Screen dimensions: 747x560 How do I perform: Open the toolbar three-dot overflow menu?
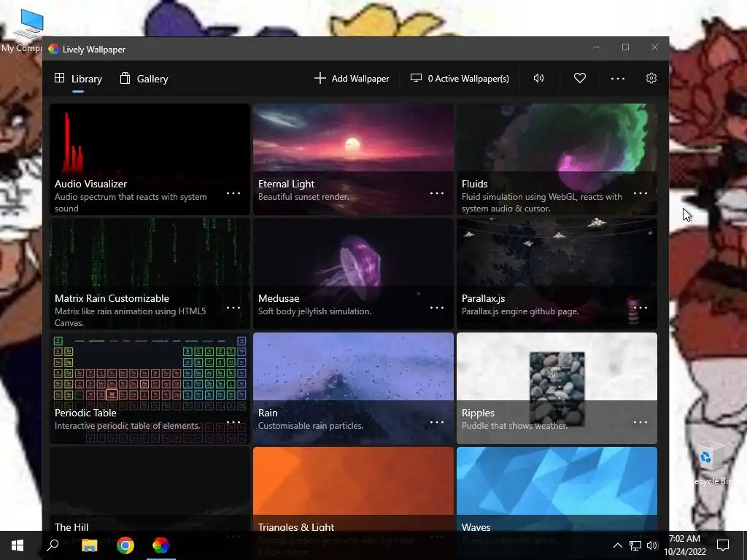click(x=618, y=79)
